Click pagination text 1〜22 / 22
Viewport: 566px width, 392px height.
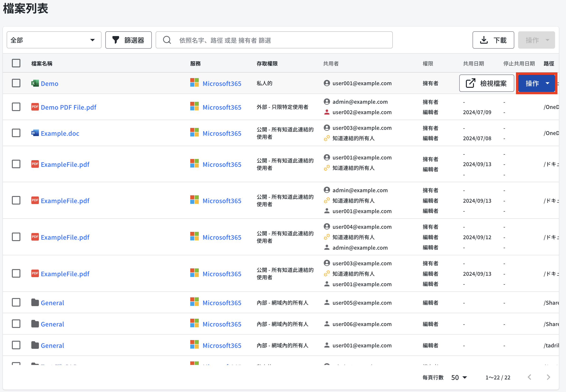(x=498, y=378)
